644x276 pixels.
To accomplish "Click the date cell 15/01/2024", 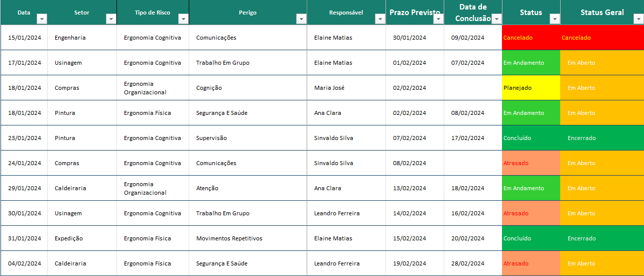I will 24,38.
